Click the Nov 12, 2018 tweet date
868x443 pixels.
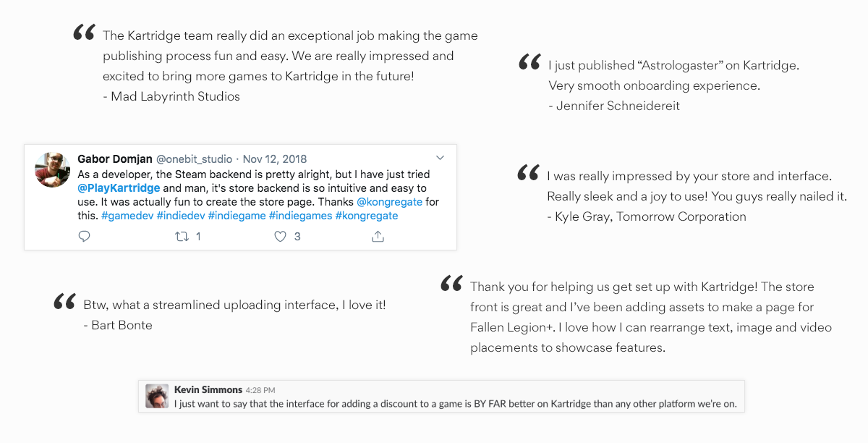tap(275, 159)
